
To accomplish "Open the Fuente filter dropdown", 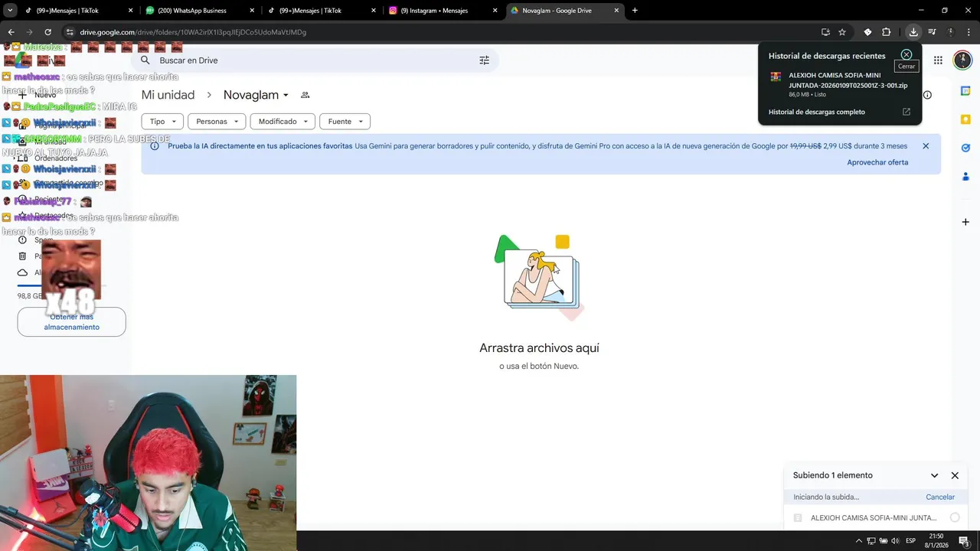I will coord(345,121).
